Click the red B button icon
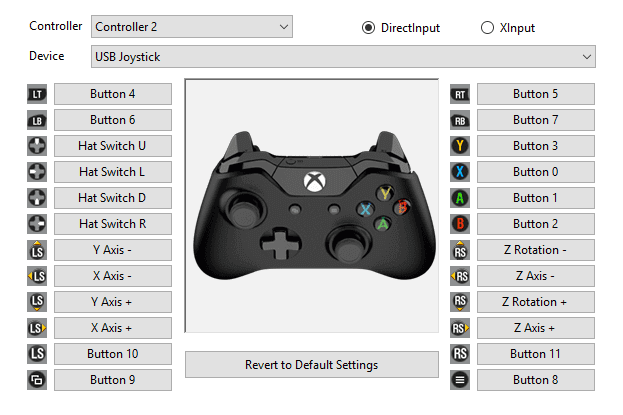Viewport: 623px width, 415px height. coord(460,224)
